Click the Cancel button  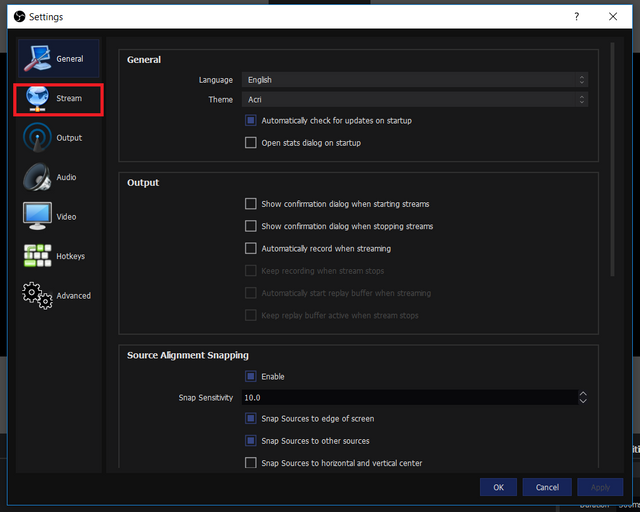(x=547, y=487)
